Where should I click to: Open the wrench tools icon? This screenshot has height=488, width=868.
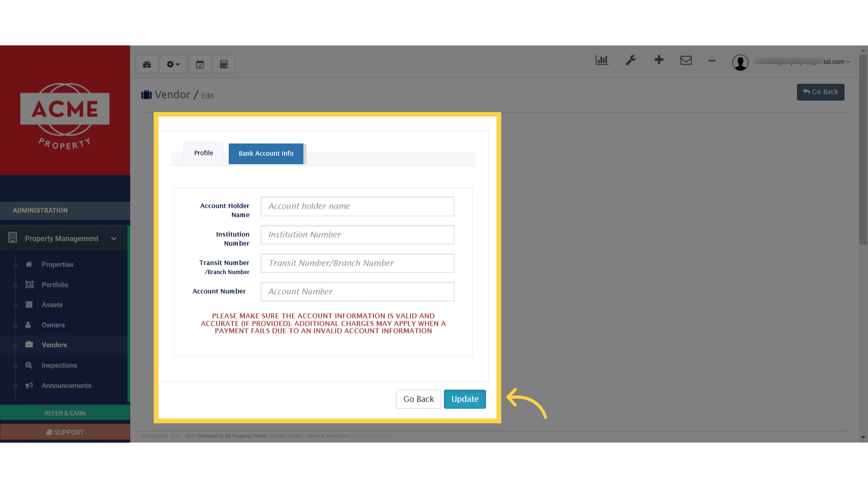[x=631, y=60]
